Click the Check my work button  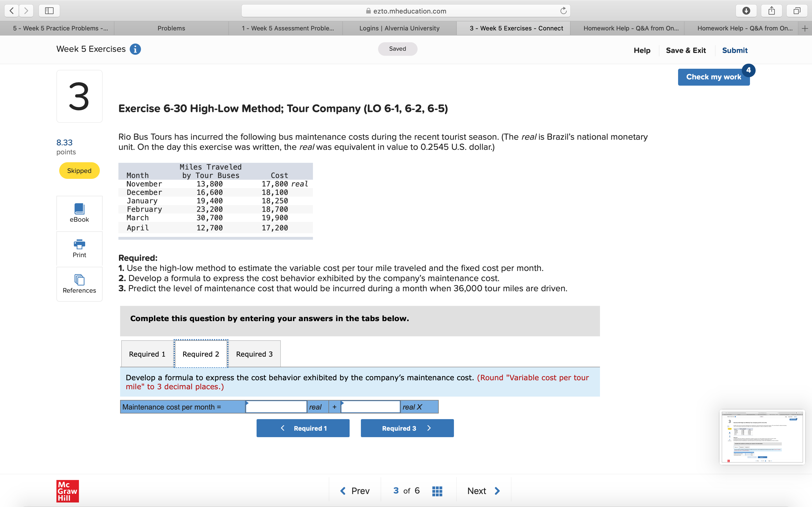coord(713,77)
